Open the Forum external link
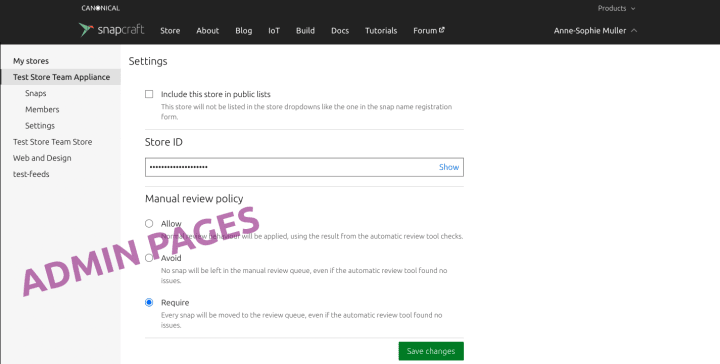The width and height of the screenshot is (720, 364). [x=428, y=31]
